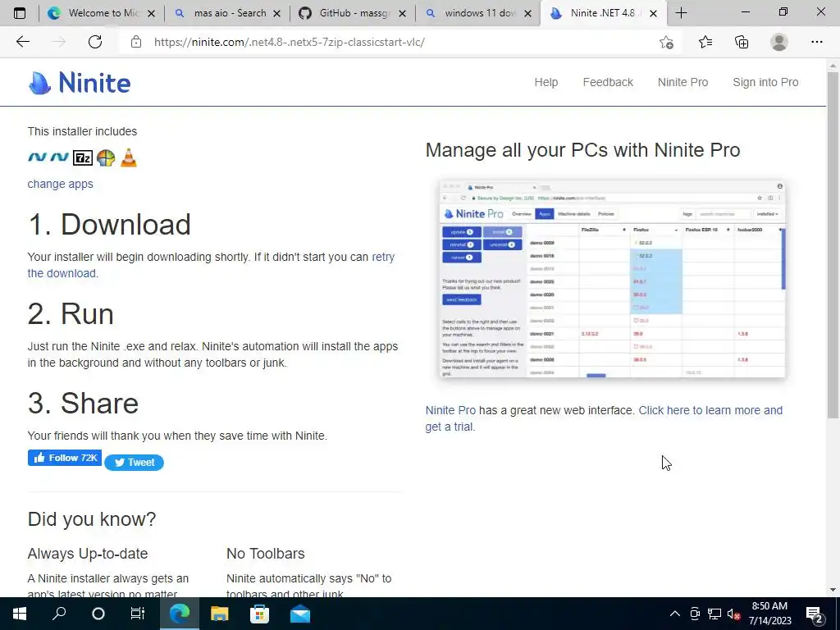This screenshot has height=630, width=840.
Task: Open the Help page link
Action: [546, 83]
